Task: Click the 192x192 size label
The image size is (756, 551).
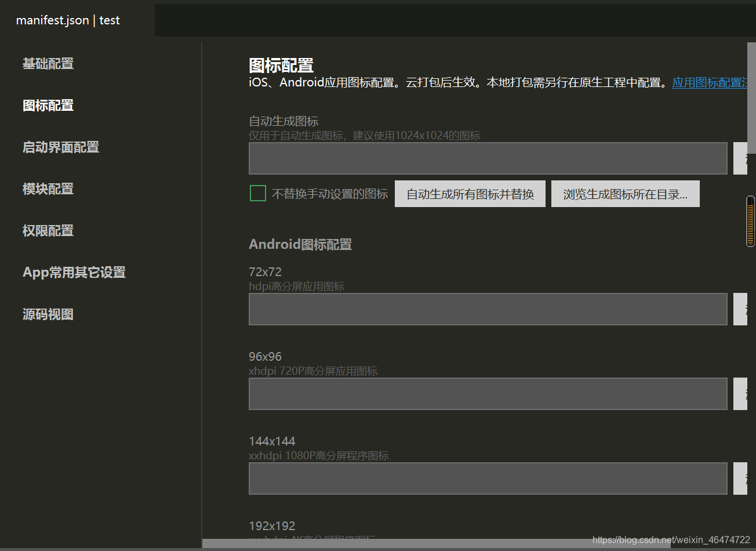Action: tap(272, 526)
